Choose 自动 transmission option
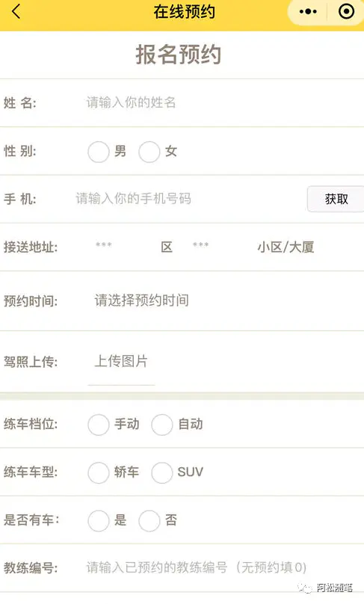 (x=161, y=425)
